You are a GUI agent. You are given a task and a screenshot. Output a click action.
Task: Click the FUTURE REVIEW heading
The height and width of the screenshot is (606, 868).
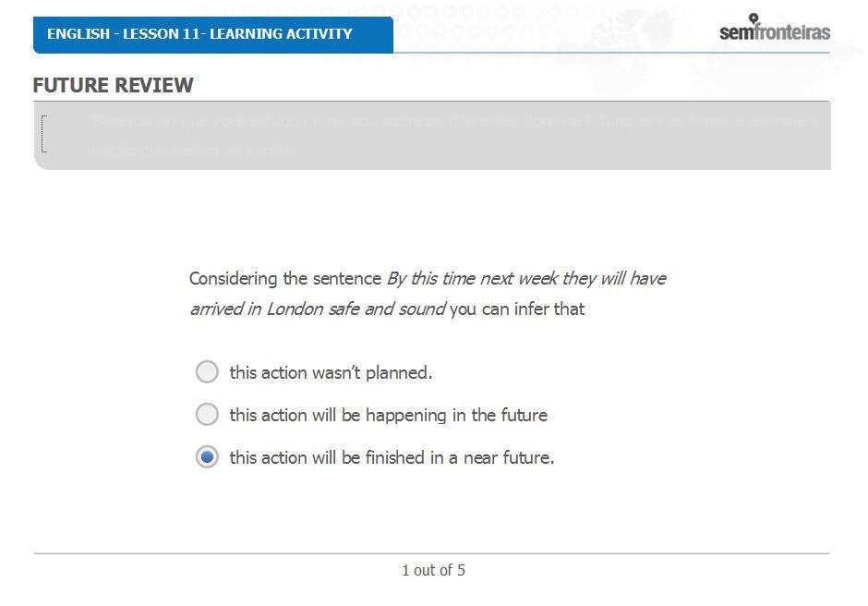point(113,85)
